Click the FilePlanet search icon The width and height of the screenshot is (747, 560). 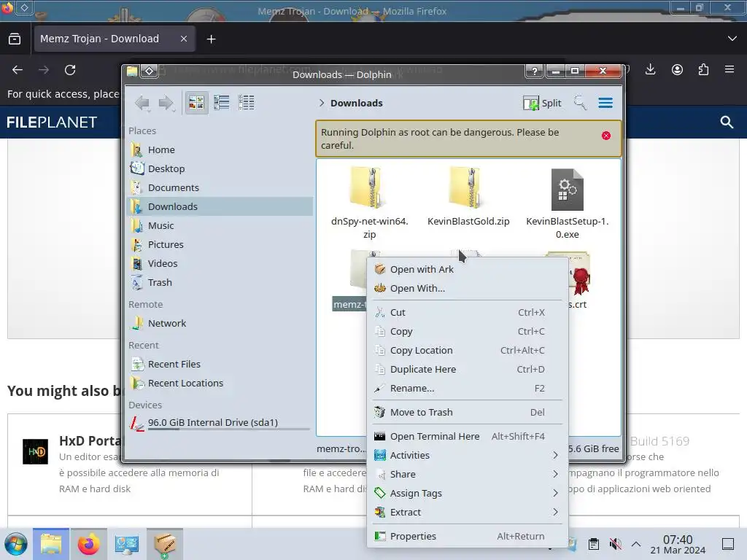coord(727,122)
